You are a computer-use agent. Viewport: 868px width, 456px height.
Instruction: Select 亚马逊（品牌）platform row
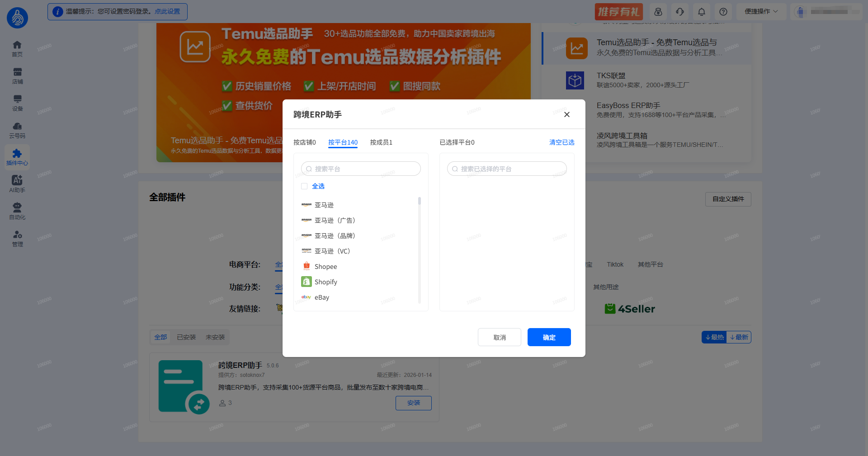(358, 235)
